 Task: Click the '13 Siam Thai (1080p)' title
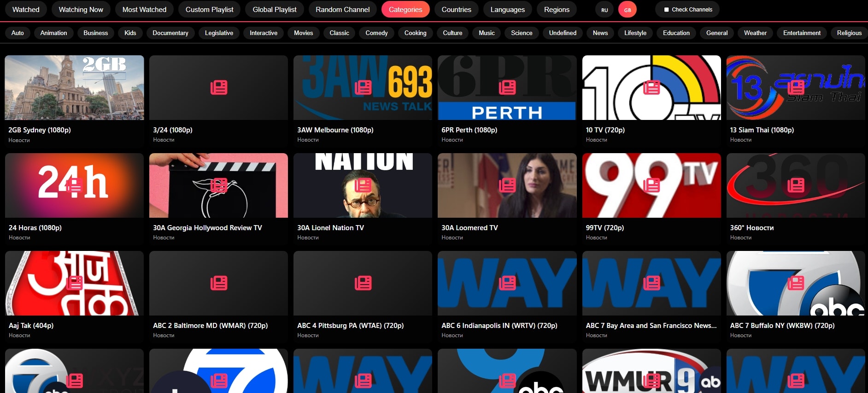[762, 130]
